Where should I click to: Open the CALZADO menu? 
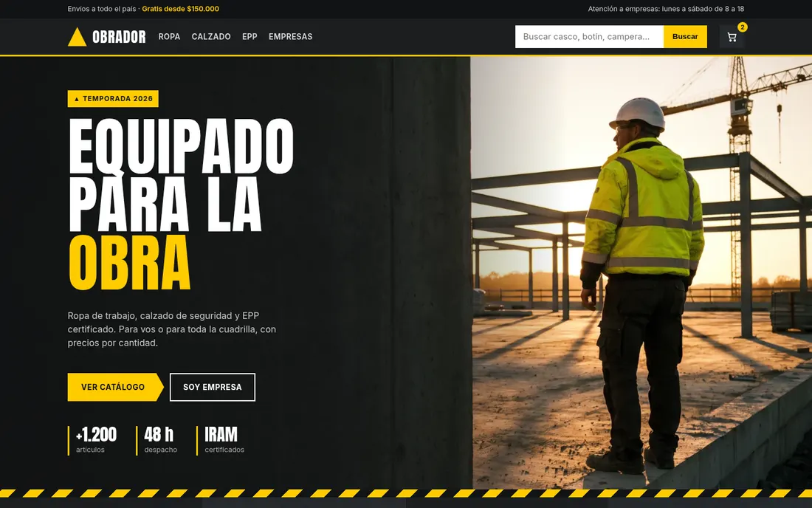[x=211, y=37]
